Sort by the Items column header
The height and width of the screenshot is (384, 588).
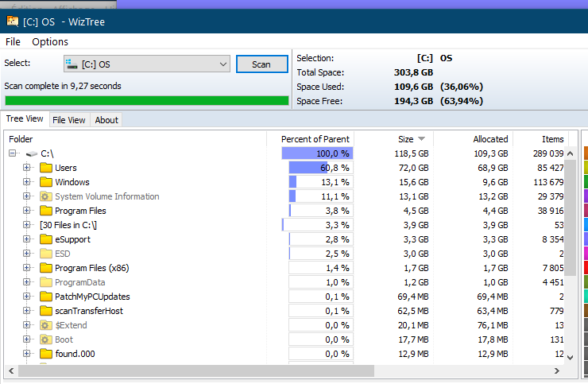(541, 139)
